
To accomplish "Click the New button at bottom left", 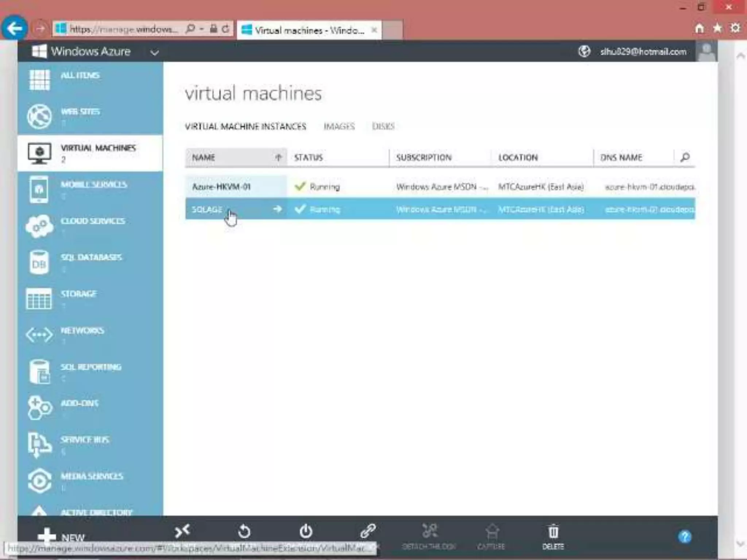I will point(61,537).
